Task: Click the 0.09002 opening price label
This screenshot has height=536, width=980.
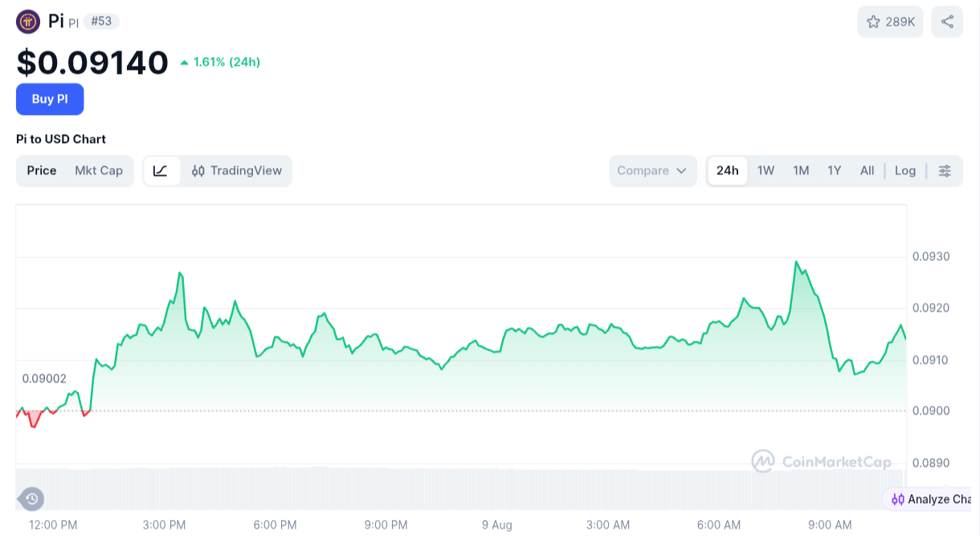Action: click(x=44, y=378)
